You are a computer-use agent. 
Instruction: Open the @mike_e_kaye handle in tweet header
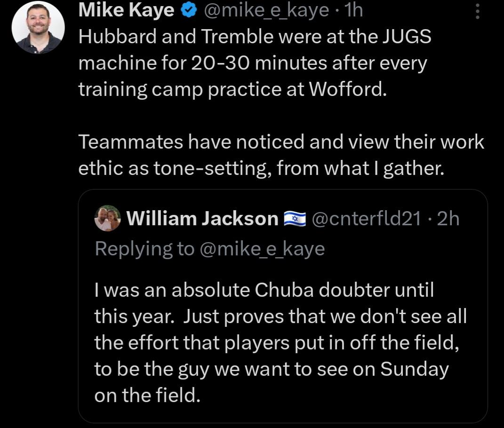tap(266, 10)
